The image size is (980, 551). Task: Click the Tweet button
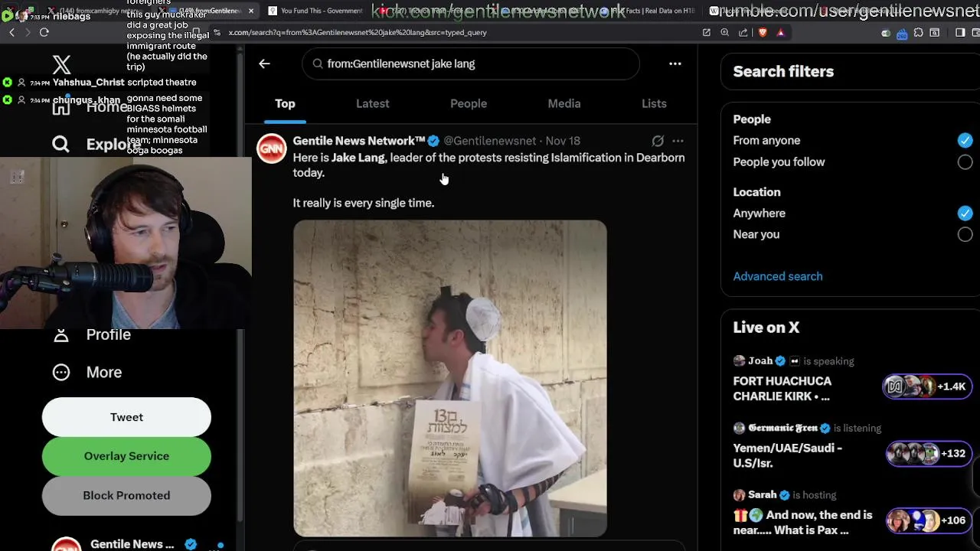[x=126, y=417]
